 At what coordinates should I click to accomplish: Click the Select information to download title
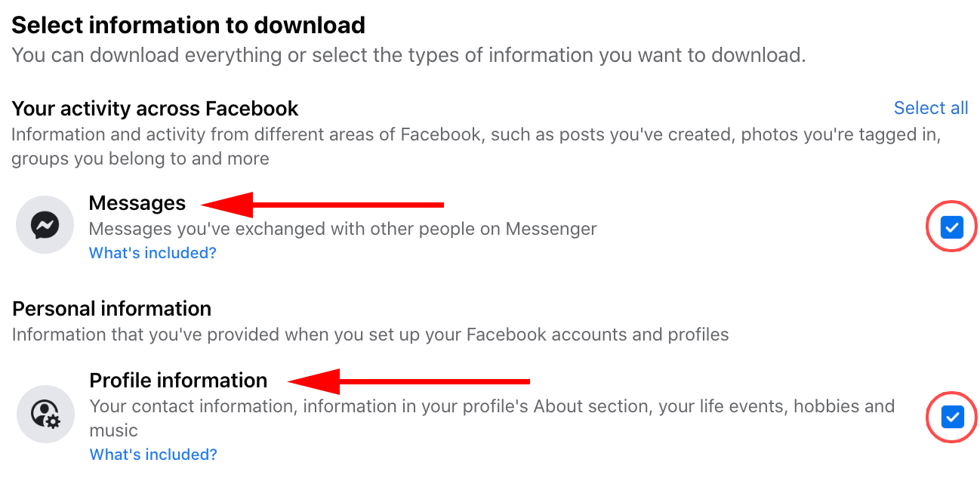[188, 25]
